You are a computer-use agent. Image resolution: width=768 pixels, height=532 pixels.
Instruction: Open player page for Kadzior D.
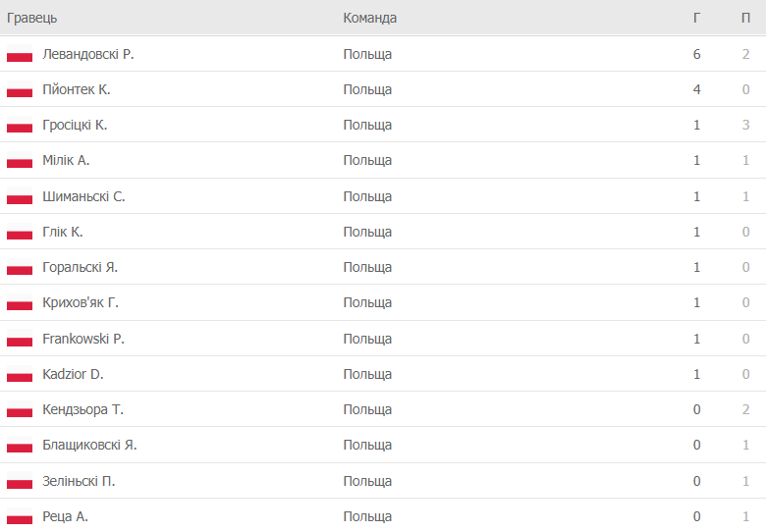73,374
